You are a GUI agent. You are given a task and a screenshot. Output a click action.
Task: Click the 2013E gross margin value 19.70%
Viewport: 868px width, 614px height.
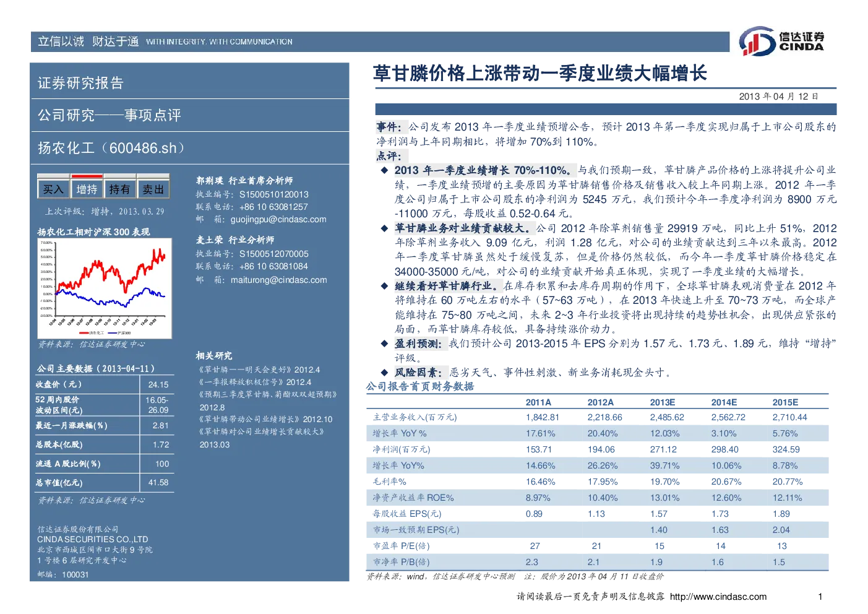point(664,482)
